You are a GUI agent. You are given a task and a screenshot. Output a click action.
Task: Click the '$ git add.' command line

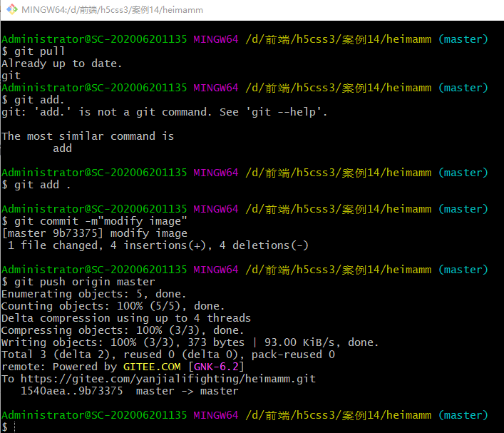(33, 100)
